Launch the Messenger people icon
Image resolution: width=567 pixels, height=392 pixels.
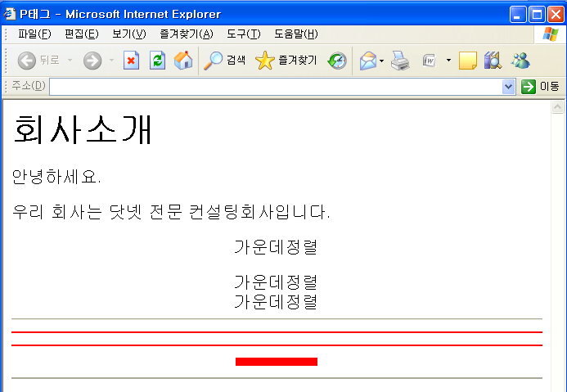click(x=520, y=61)
